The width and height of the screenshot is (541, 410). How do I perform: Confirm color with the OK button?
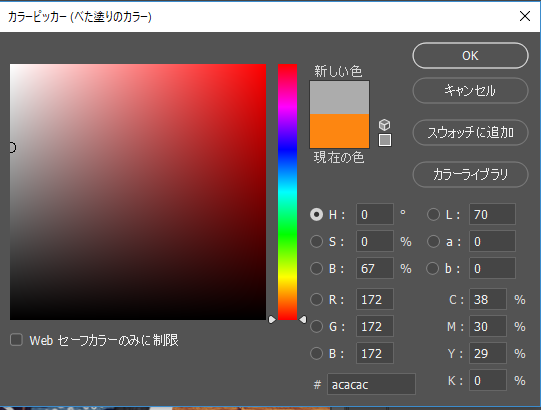(x=470, y=56)
